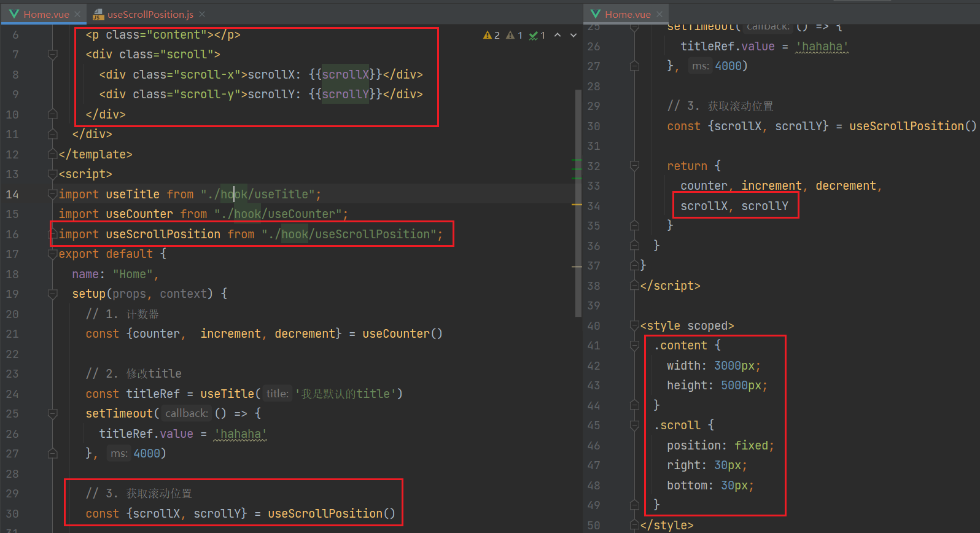Click the '// 2. 修改title' comment
The width and height of the screenshot is (980, 533).
[133, 373]
